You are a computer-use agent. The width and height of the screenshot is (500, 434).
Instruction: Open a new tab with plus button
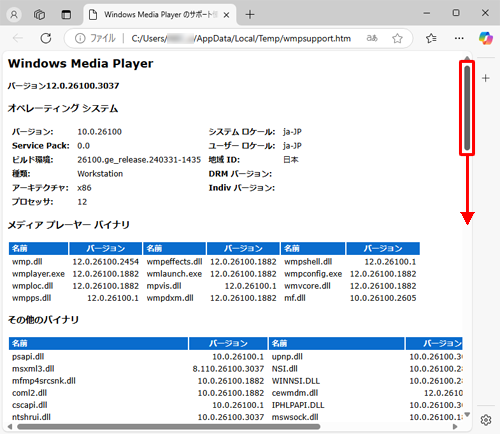[250, 15]
